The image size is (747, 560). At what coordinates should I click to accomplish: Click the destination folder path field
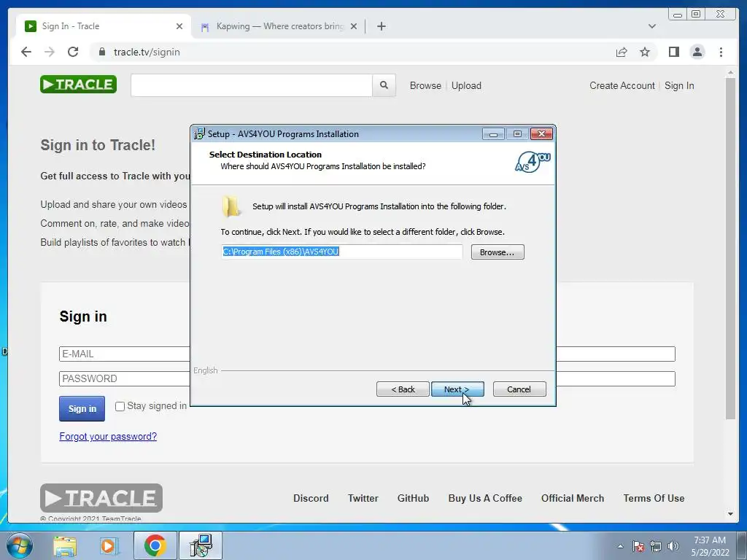point(342,252)
